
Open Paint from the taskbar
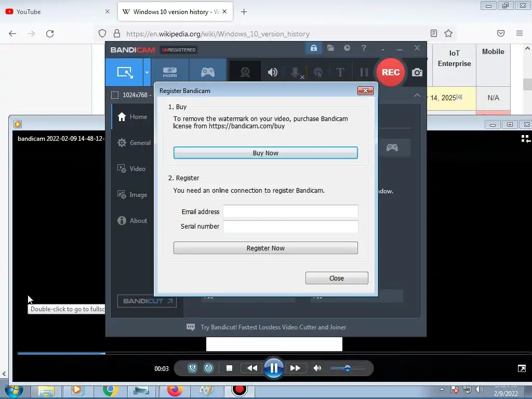pos(206,391)
